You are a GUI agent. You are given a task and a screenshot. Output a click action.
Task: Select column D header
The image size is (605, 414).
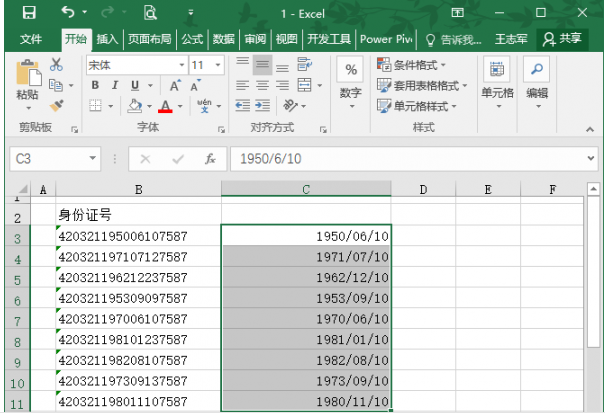pos(423,189)
